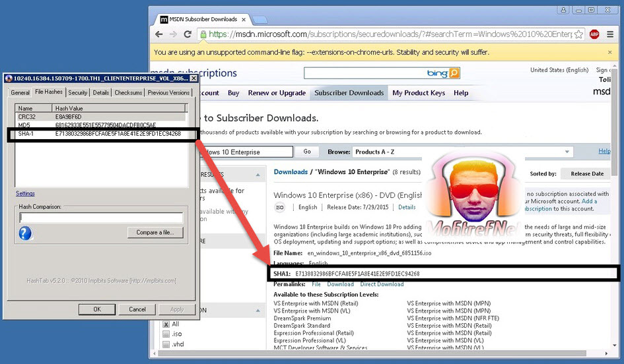Click the Name column header
This screenshot has height=364, width=624.
34,108
